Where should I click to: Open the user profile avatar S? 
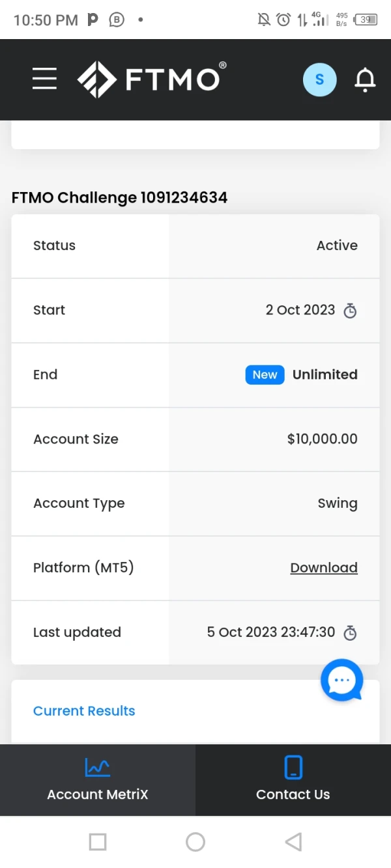[319, 79]
